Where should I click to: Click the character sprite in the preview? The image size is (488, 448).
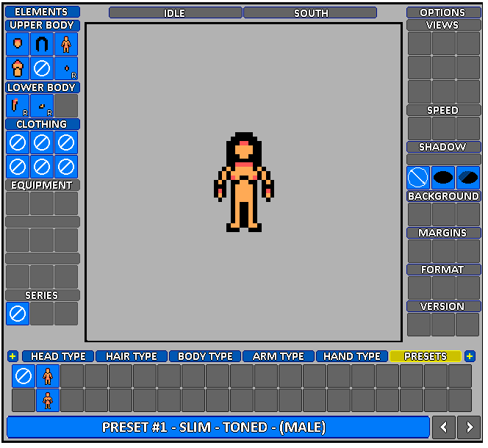pos(244,182)
